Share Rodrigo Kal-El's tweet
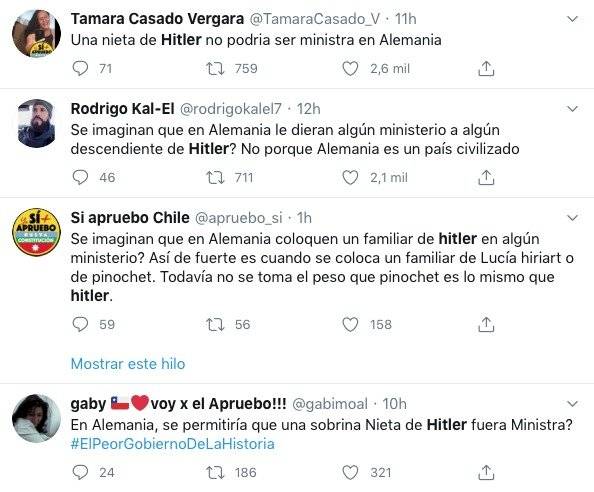Image resolution: width=594 pixels, height=492 pixels. click(x=486, y=178)
